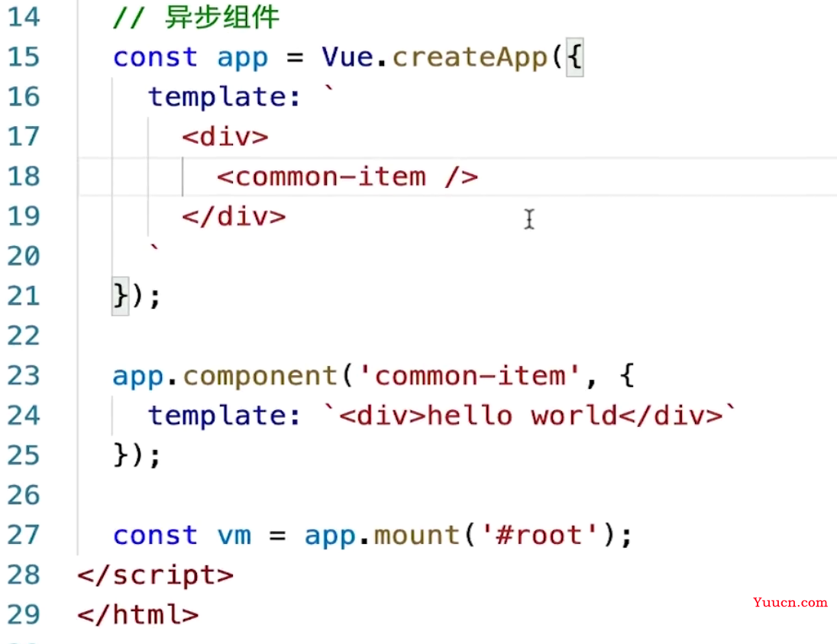Click the template property on line 24
837x644 pixels.
tap(217, 416)
